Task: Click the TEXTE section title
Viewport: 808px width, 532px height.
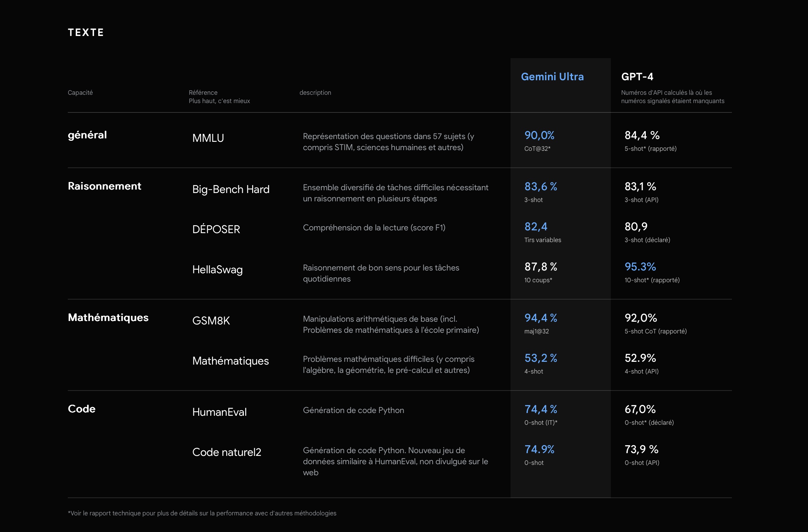Action: pyautogui.click(x=86, y=33)
